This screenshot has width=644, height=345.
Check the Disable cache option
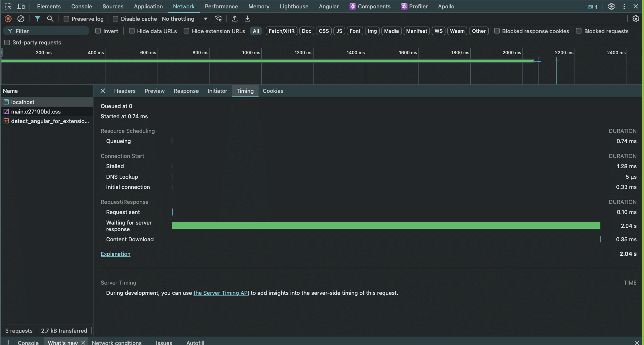pyautogui.click(x=116, y=19)
